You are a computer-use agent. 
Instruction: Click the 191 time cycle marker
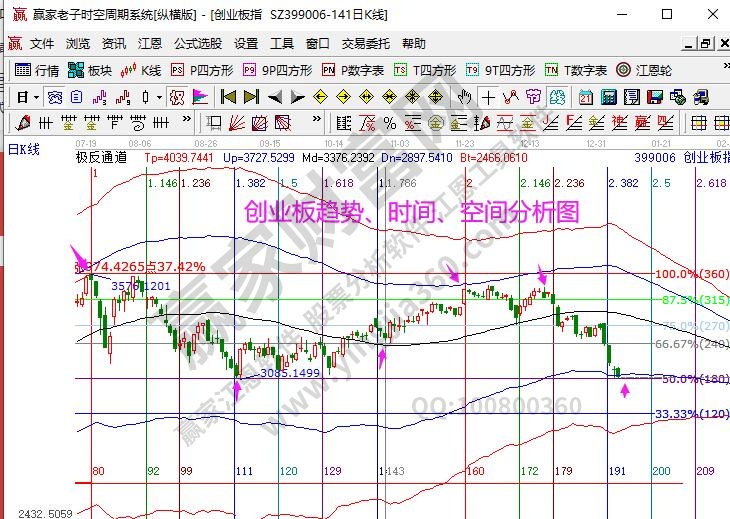pyautogui.click(x=617, y=470)
